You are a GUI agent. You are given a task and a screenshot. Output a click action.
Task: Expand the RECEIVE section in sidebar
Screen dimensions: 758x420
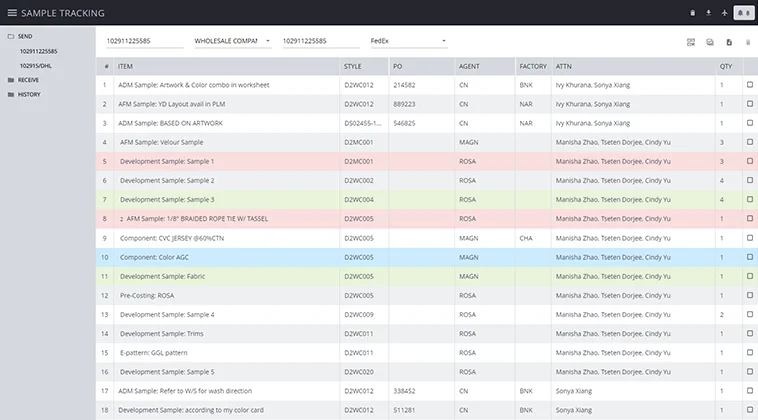(x=28, y=80)
